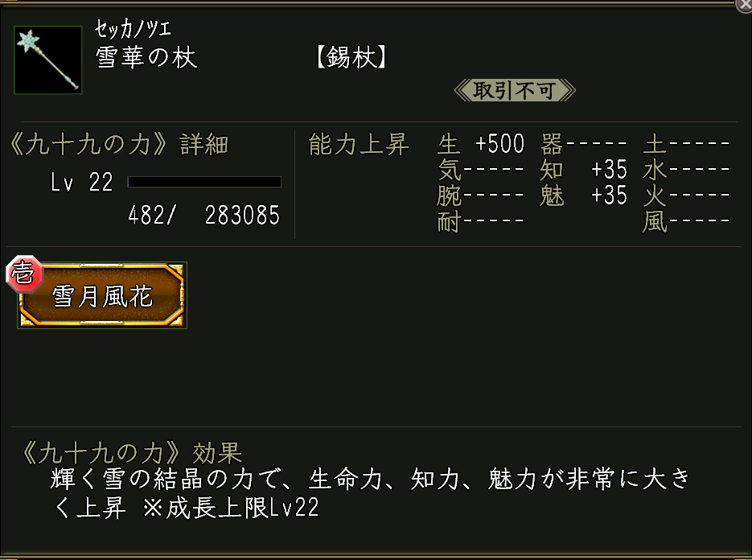Click the 生 +500 stat entry

[481, 145]
